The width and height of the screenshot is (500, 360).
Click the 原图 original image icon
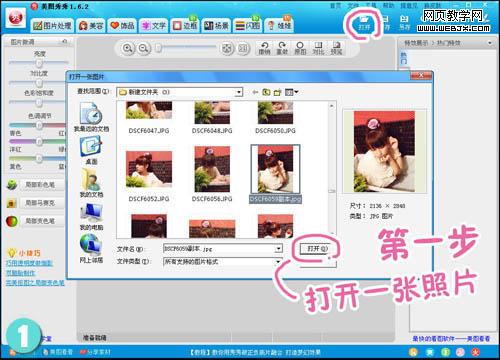pyautogui.click(x=300, y=48)
